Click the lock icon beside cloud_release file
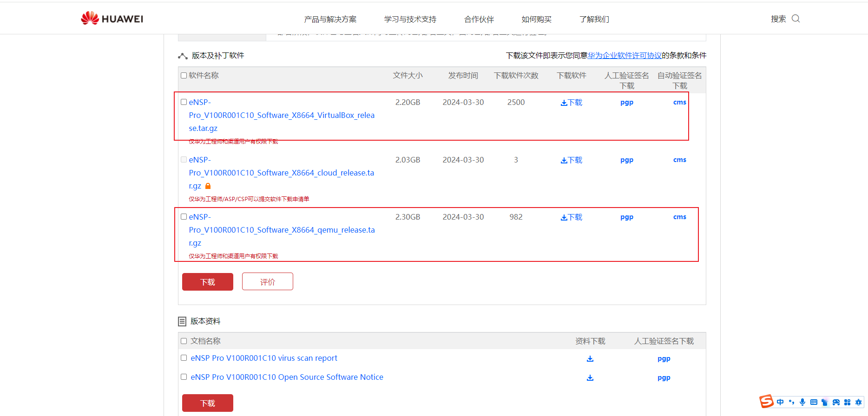 [208, 186]
